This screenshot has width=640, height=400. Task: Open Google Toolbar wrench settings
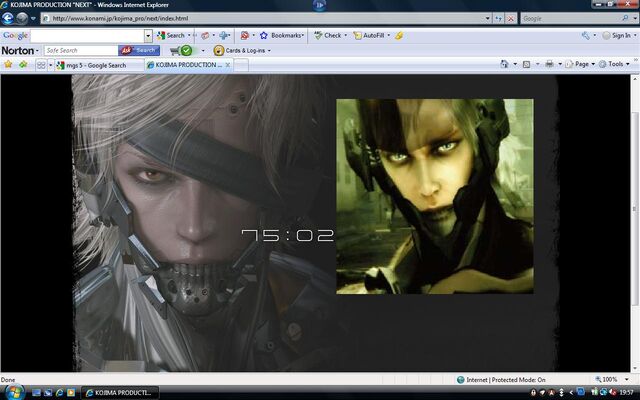586,36
